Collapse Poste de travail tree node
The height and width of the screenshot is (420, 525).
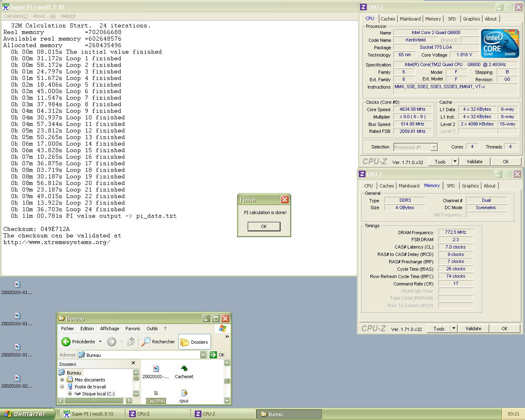click(62, 386)
